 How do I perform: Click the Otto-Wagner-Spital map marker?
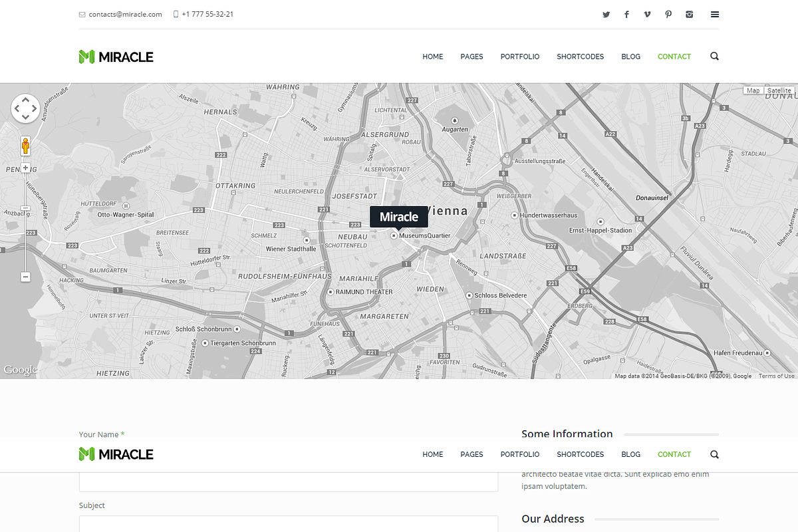coord(126,206)
